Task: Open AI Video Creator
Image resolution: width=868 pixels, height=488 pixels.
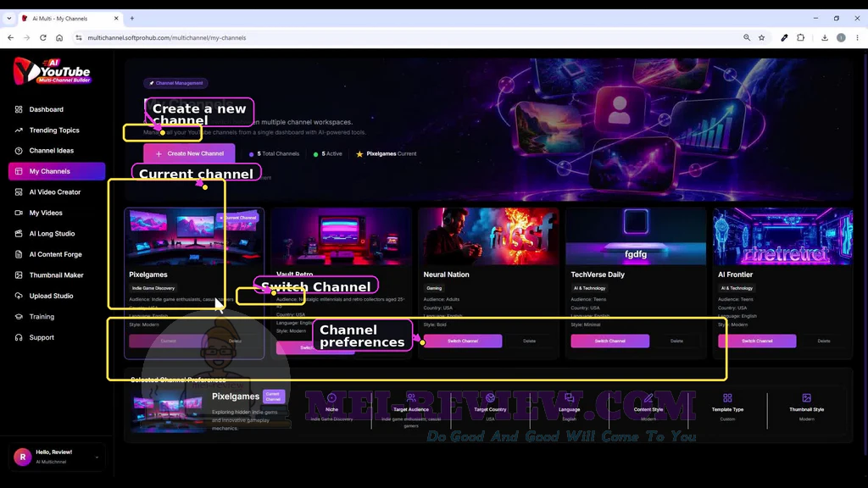Action: (x=57, y=192)
